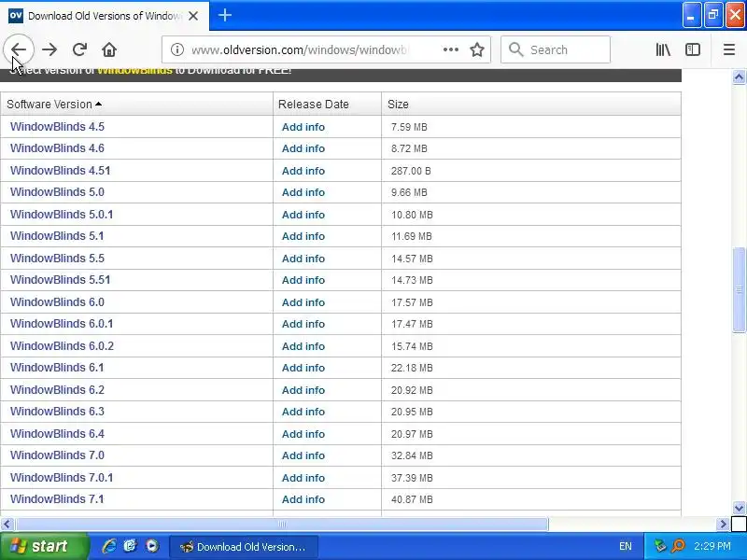
Task: Click Add info for WindowBlinds 6.0
Action: (303, 302)
